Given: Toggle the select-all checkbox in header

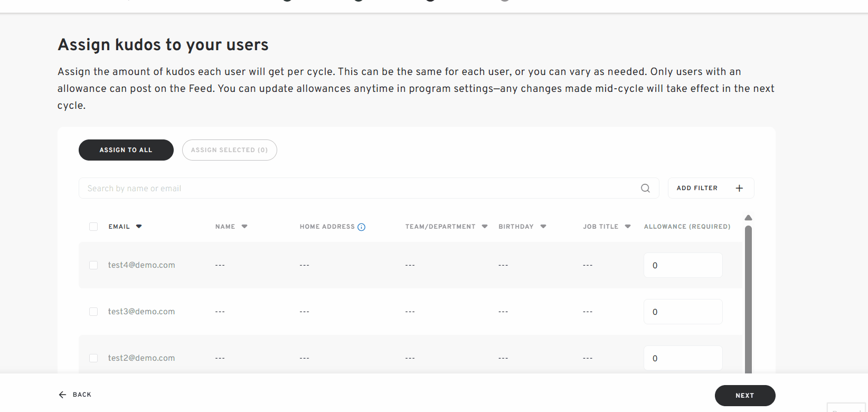Looking at the screenshot, I should pyautogui.click(x=93, y=227).
